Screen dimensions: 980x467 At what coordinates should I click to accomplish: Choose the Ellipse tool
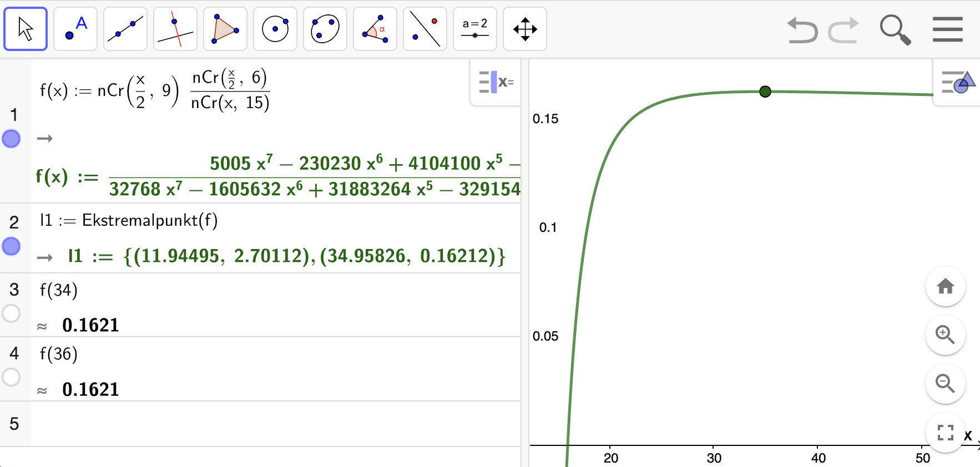(325, 29)
